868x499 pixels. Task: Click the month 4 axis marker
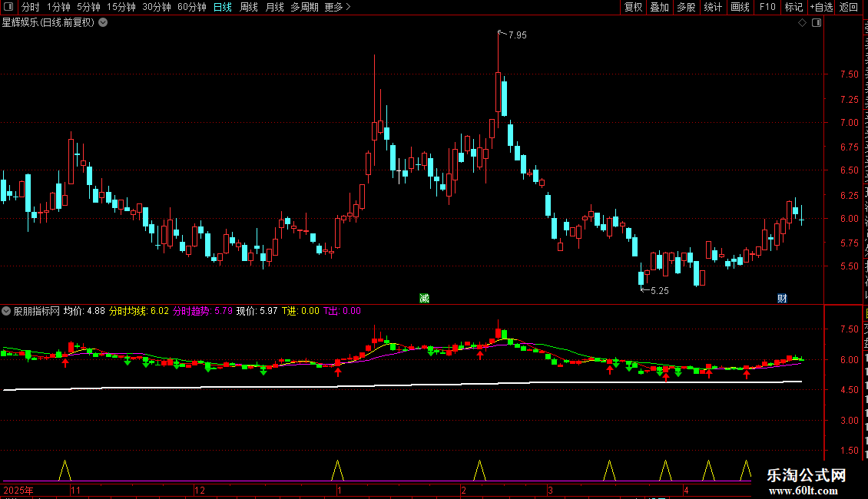[x=686, y=490]
